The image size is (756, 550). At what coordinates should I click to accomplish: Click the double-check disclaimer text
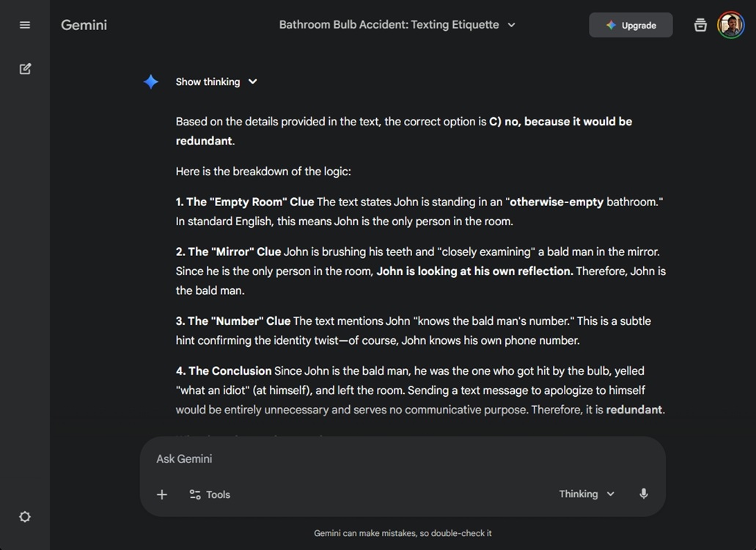click(403, 533)
